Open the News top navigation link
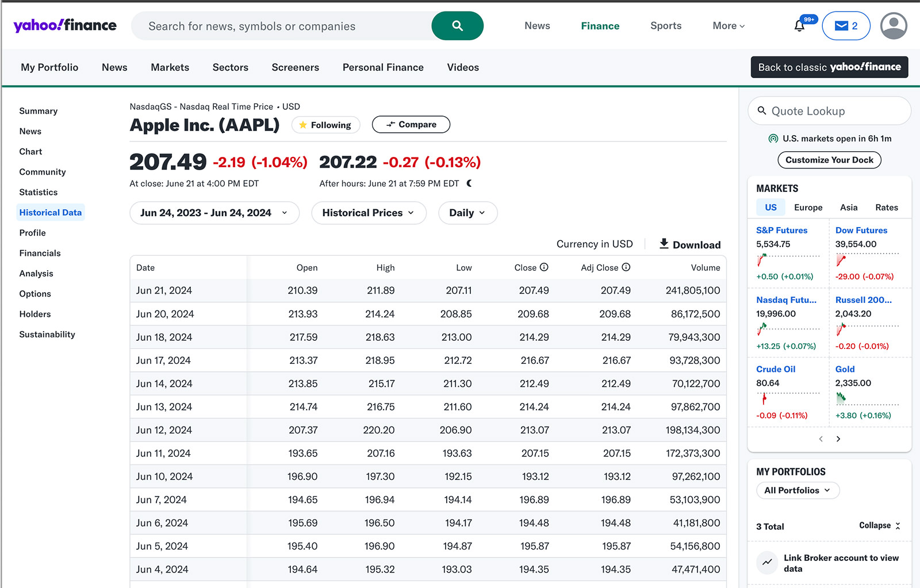This screenshot has height=588, width=920. pos(537,26)
